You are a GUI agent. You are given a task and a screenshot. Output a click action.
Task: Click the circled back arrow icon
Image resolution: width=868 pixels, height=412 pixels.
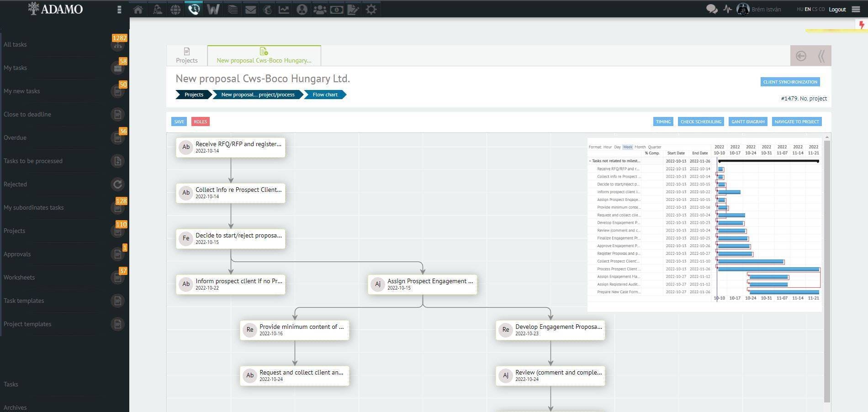tap(801, 56)
